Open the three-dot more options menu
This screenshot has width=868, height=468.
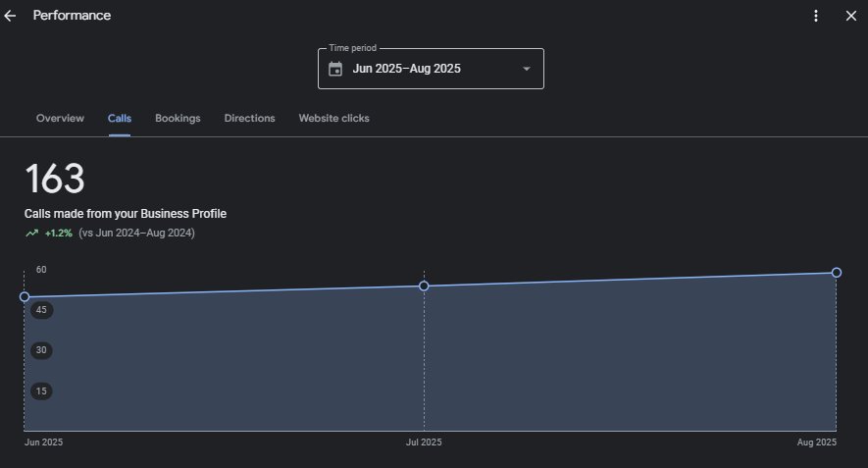click(x=815, y=16)
